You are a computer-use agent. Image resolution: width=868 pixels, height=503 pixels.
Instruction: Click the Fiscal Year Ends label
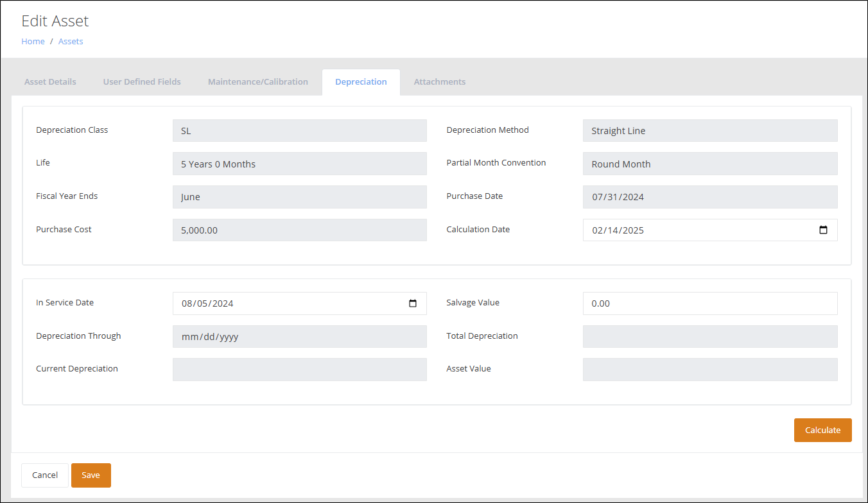pyautogui.click(x=67, y=196)
